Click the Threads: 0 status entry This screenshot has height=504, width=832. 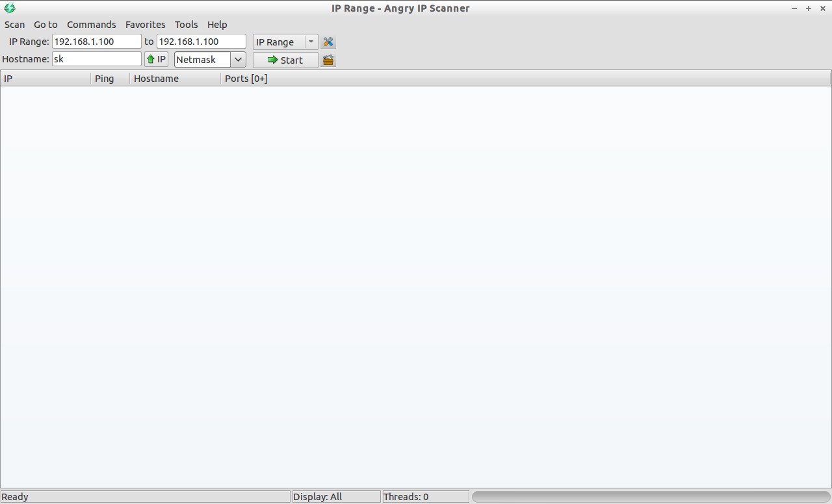coord(425,497)
